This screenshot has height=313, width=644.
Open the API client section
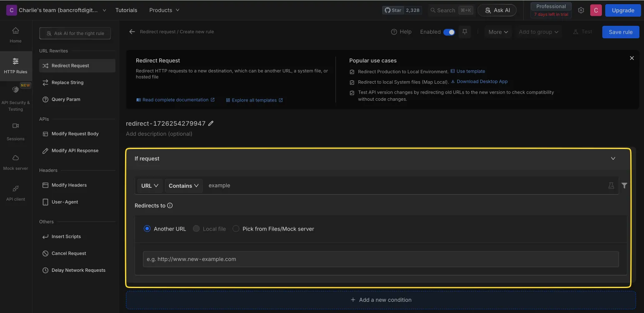(15, 192)
